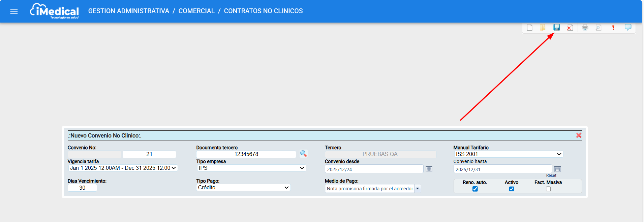This screenshot has height=222, width=644.
Task: Click the delete document red X icon
Action: [x=570, y=28]
